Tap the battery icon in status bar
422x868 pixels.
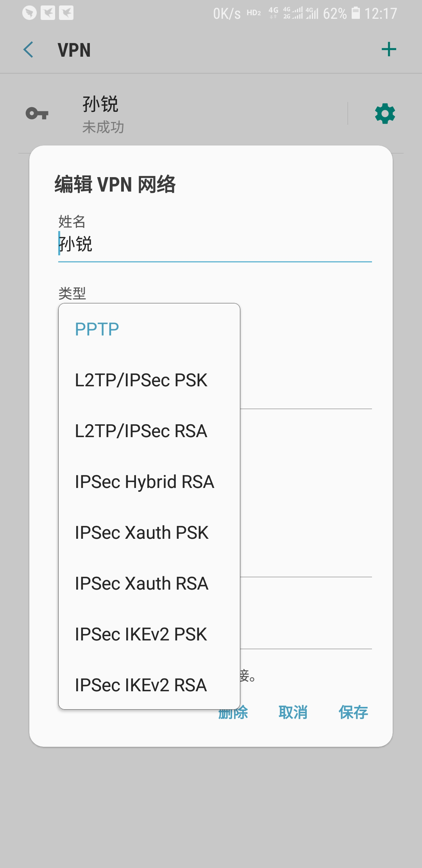pos(356,13)
